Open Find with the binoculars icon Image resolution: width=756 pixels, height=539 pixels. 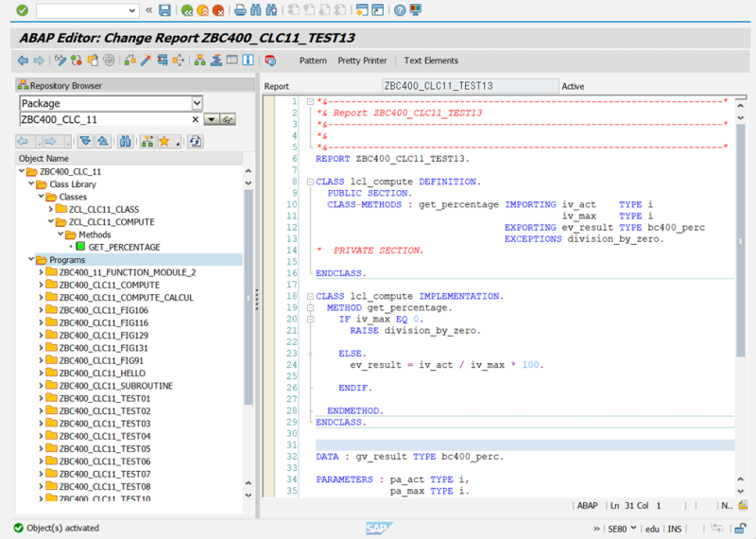255,10
